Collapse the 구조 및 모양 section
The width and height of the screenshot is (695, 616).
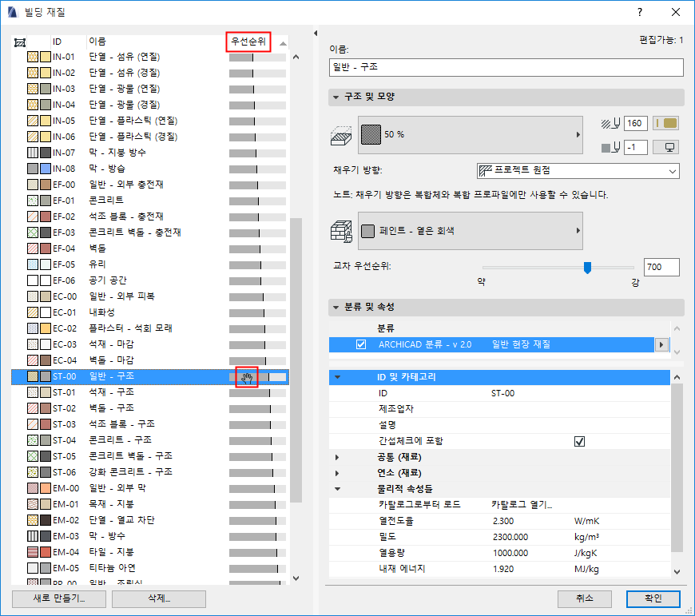coord(336,97)
